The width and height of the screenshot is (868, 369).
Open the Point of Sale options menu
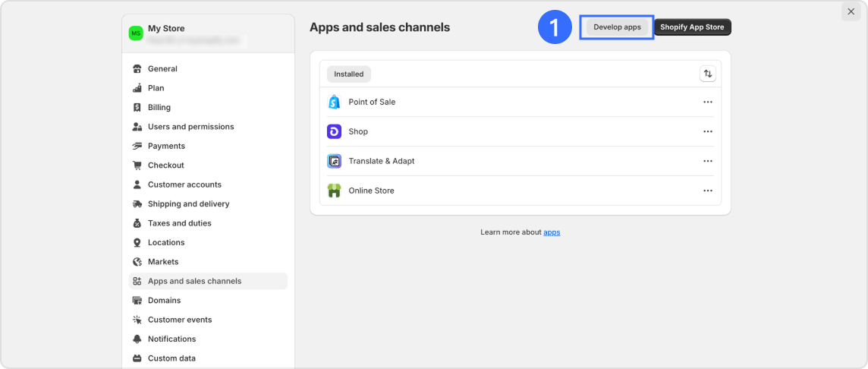click(x=707, y=102)
